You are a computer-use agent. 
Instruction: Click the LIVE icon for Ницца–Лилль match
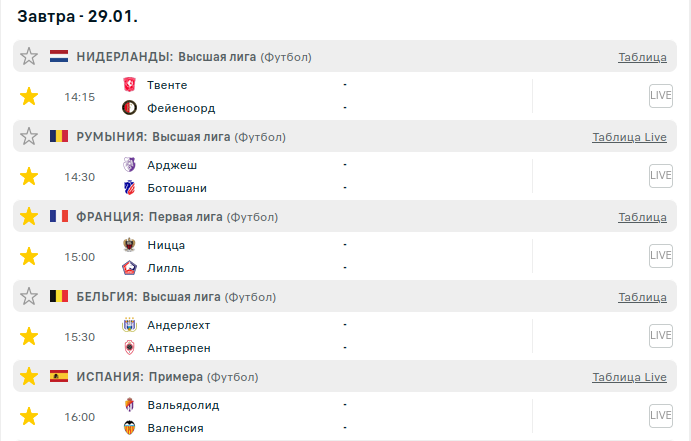(660, 256)
